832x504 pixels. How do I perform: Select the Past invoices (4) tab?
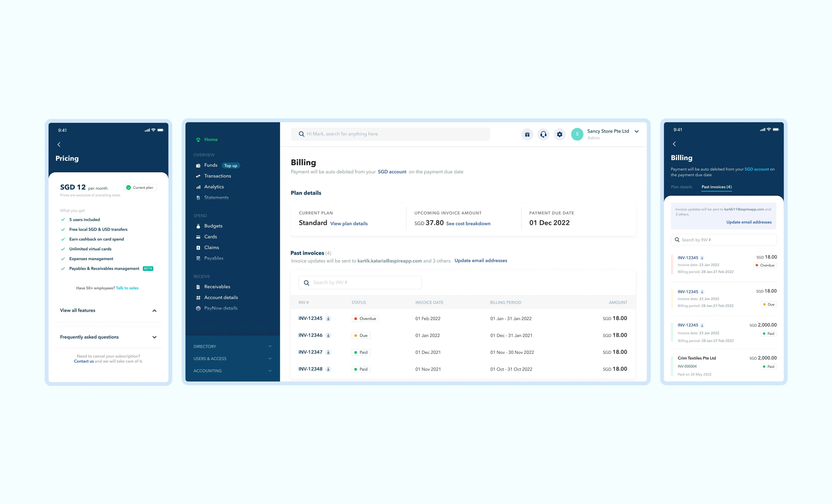click(x=716, y=187)
